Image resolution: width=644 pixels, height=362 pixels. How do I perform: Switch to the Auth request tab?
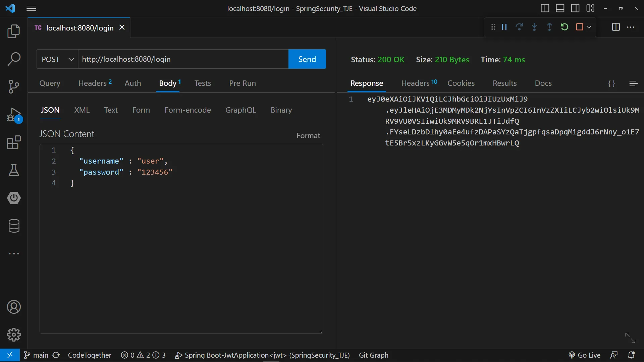tap(133, 83)
